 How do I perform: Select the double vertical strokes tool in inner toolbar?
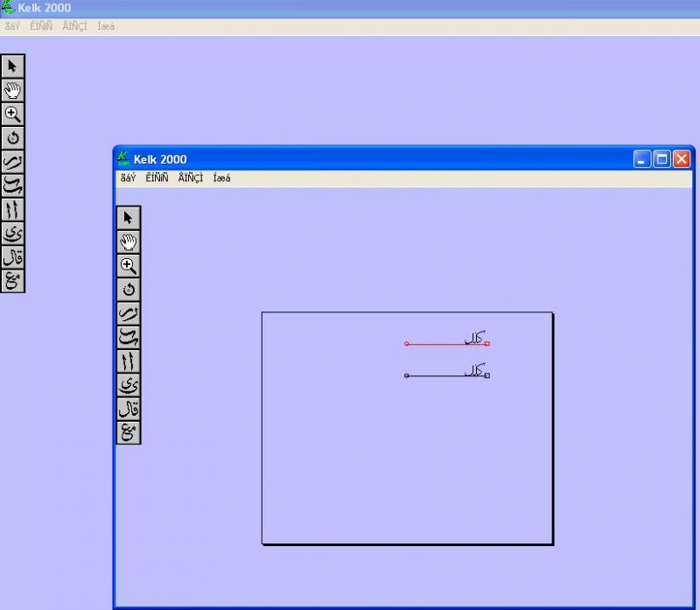click(129, 361)
